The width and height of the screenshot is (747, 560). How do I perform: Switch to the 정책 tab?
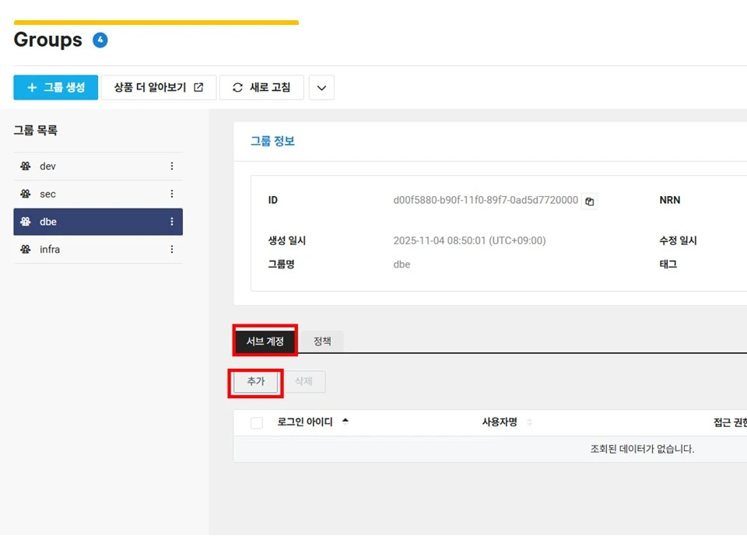point(322,341)
